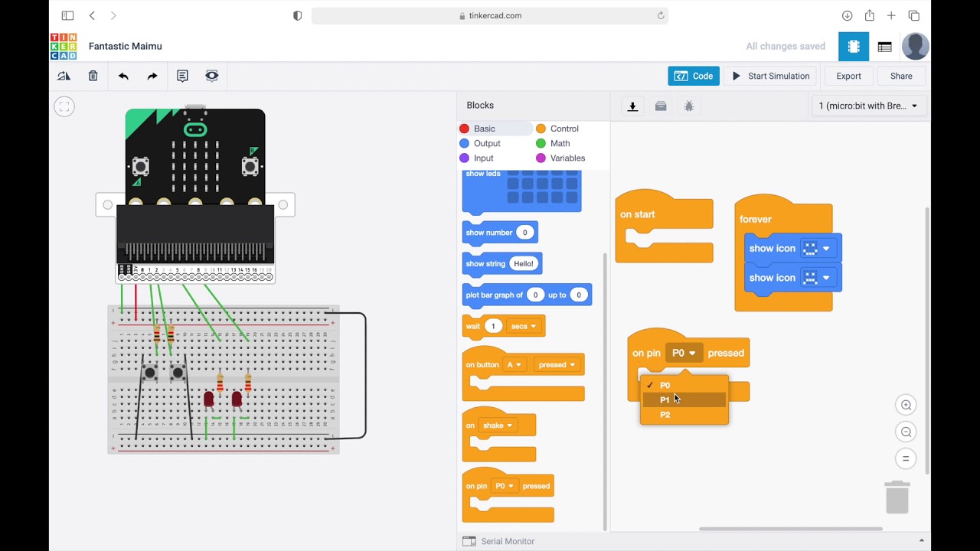
Task: Open the libraries icon
Action: pyautogui.click(x=661, y=106)
